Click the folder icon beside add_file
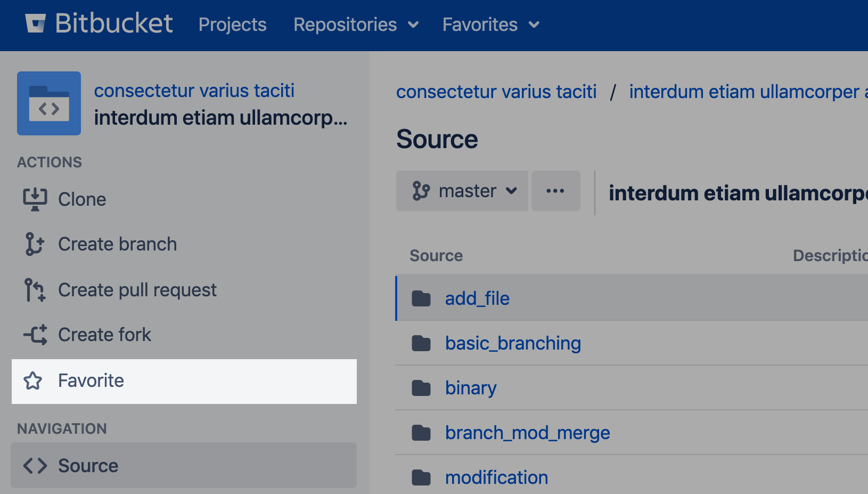 pyautogui.click(x=421, y=298)
